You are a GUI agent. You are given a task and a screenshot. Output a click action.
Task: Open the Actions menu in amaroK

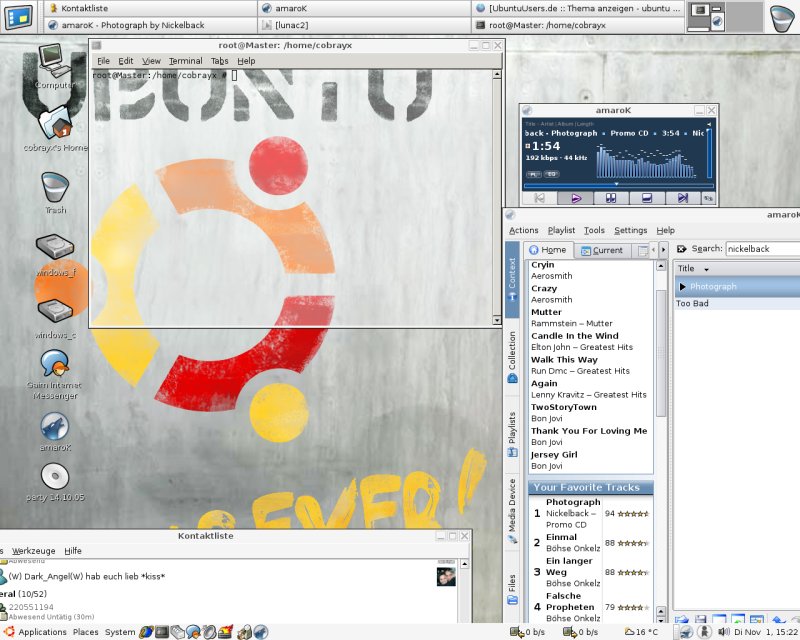pyautogui.click(x=523, y=230)
